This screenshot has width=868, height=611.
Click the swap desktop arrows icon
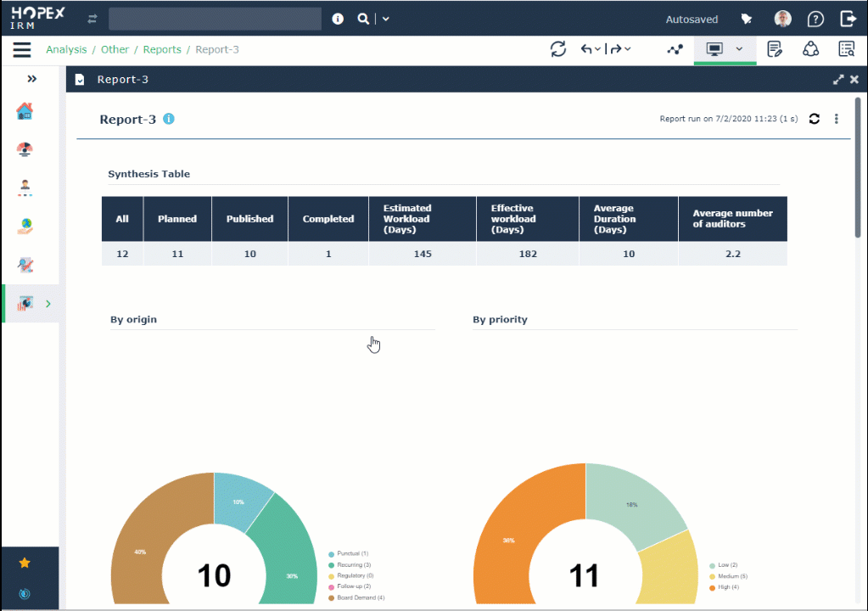(x=92, y=19)
